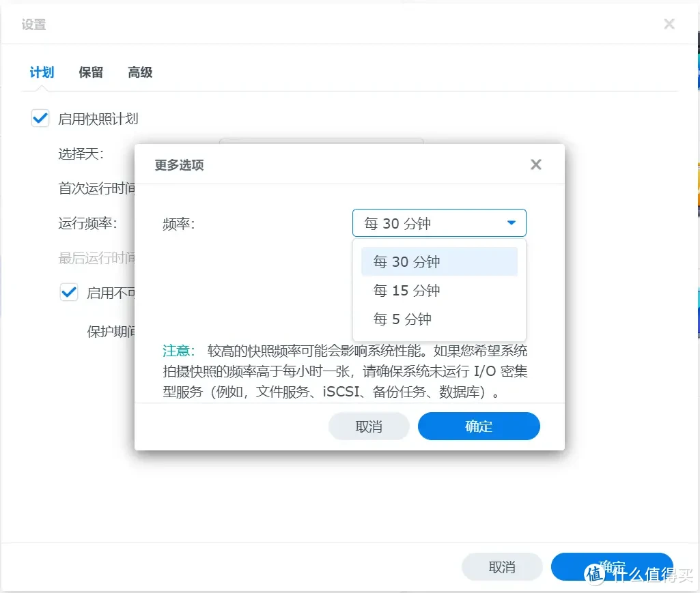Open the 频率 frequency dropdown
Viewport: 700px width, 593px height.
pos(439,222)
